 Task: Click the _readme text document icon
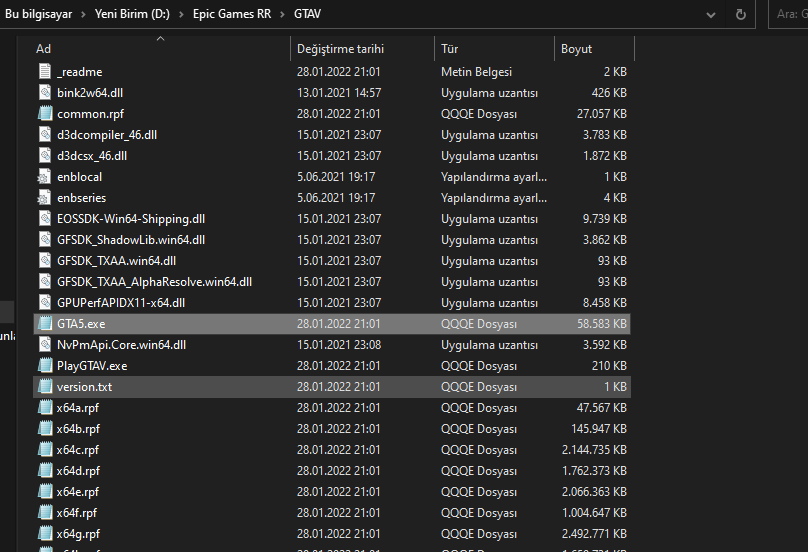pos(44,72)
